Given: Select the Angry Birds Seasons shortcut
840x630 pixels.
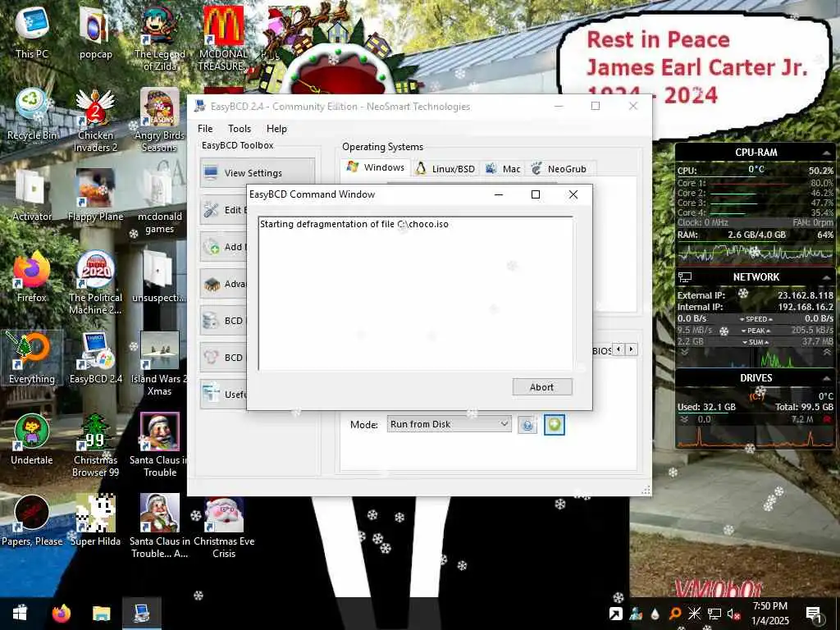Looking at the screenshot, I should 160,120.
